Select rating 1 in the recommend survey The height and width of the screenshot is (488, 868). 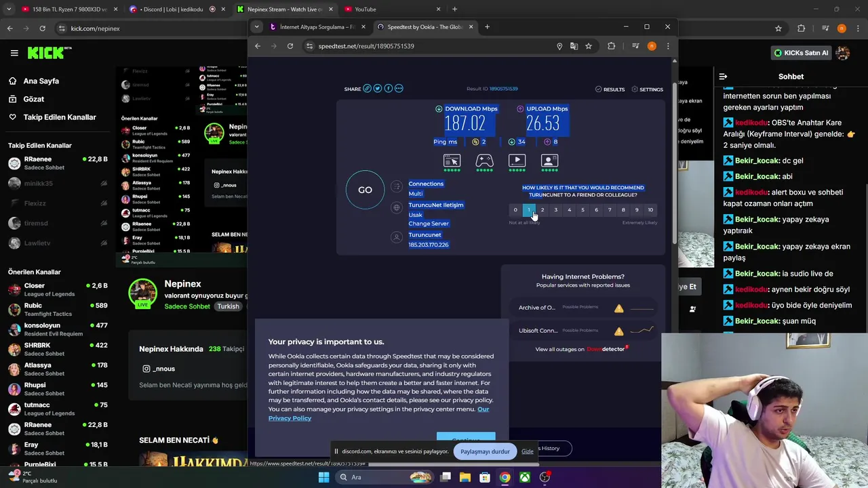pos(529,210)
